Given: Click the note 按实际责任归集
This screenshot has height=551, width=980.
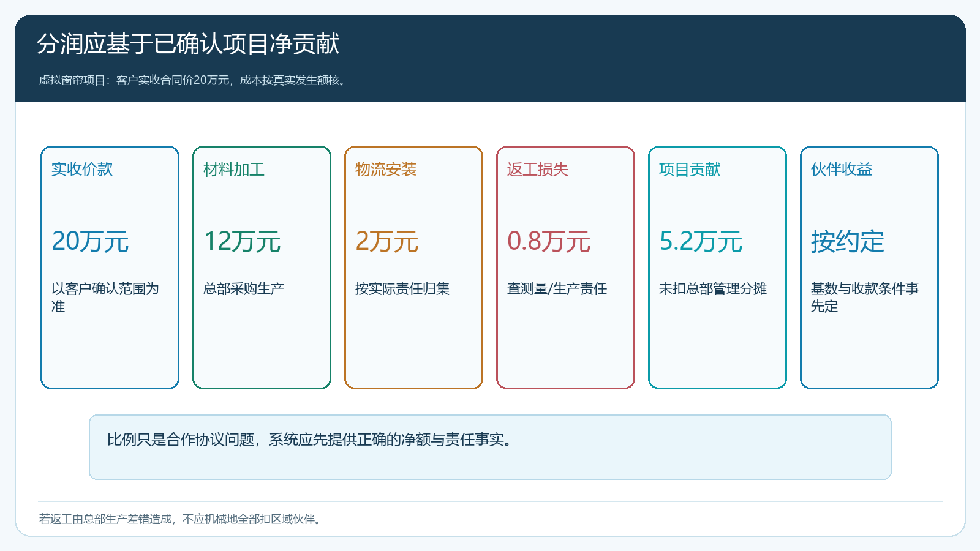Looking at the screenshot, I should coord(402,288).
